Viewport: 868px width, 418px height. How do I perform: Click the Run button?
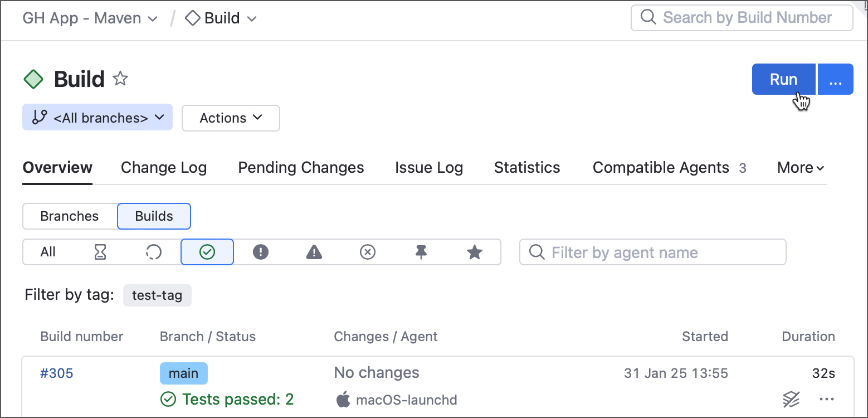783,79
